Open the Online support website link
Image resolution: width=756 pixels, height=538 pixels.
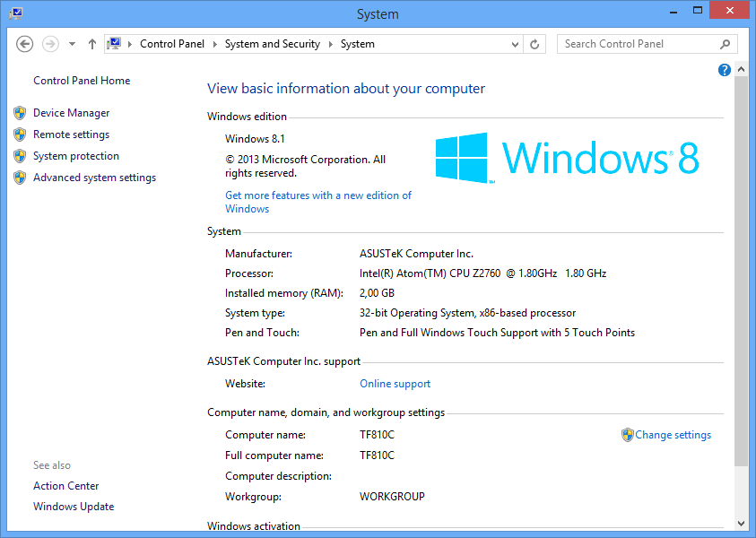coord(395,384)
